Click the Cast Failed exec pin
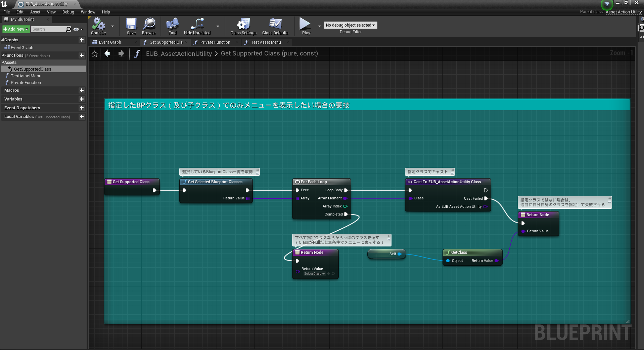This screenshot has width=644, height=350. [x=486, y=198]
